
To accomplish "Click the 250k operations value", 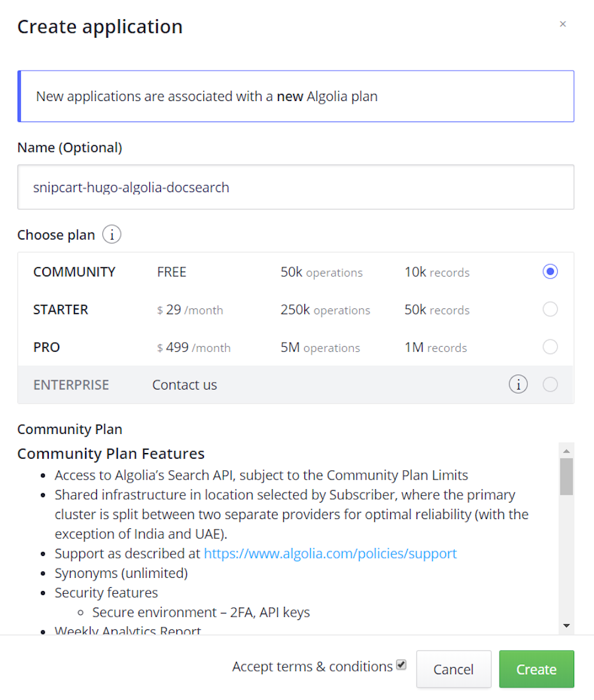I will tap(325, 309).
